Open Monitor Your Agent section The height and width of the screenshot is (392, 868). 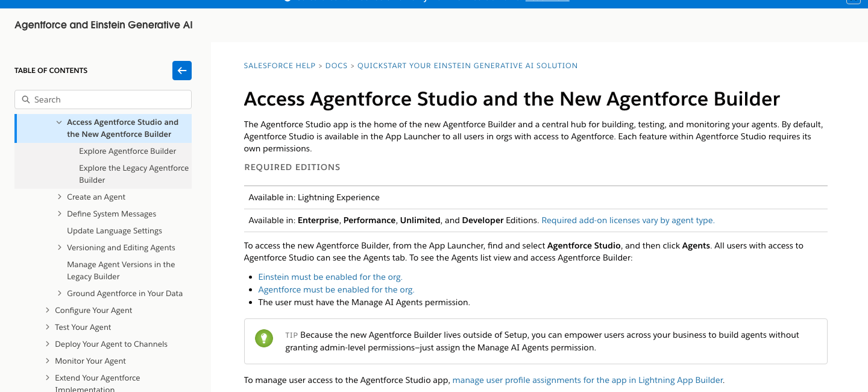(x=90, y=361)
